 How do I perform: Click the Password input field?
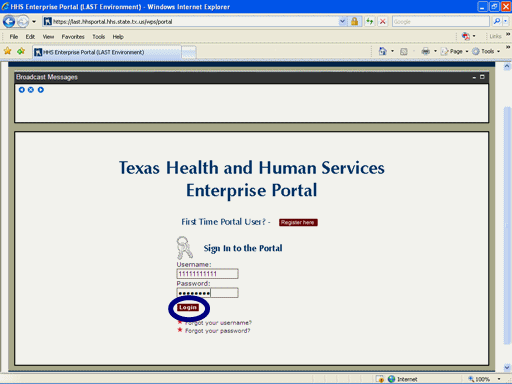tap(207, 293)
